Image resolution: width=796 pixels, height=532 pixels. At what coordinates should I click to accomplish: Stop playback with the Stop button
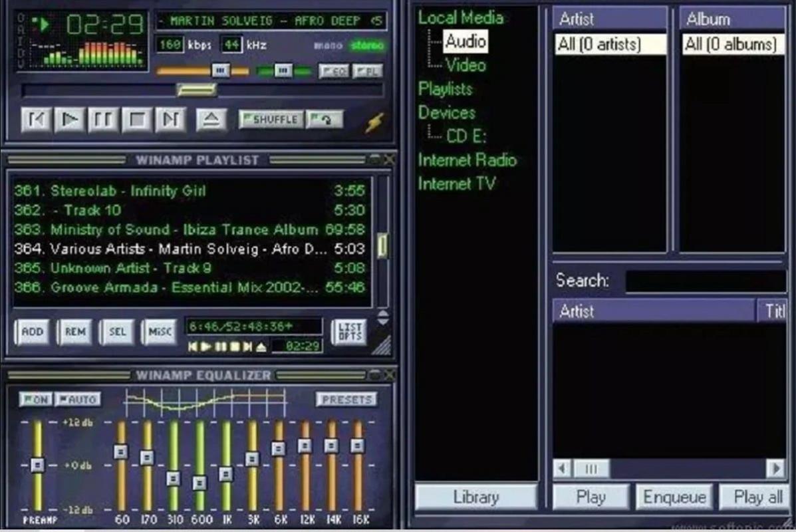tap(137, 120)
